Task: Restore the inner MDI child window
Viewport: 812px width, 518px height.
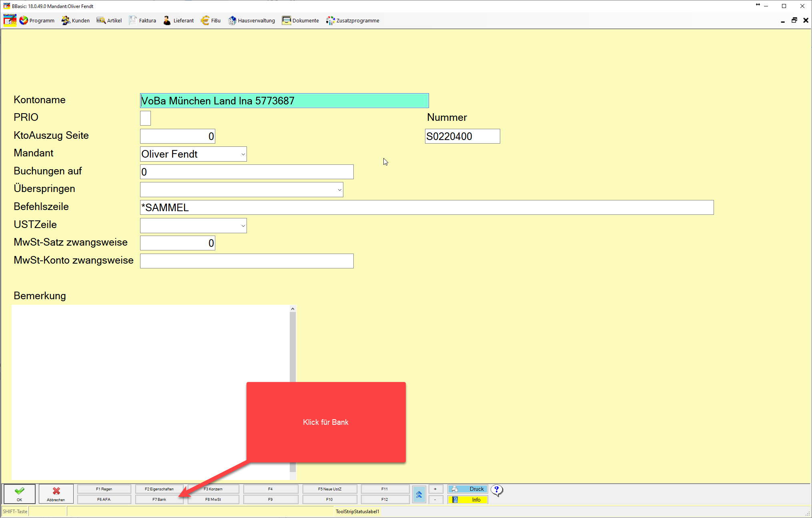Action: click(x=794, y=20)
